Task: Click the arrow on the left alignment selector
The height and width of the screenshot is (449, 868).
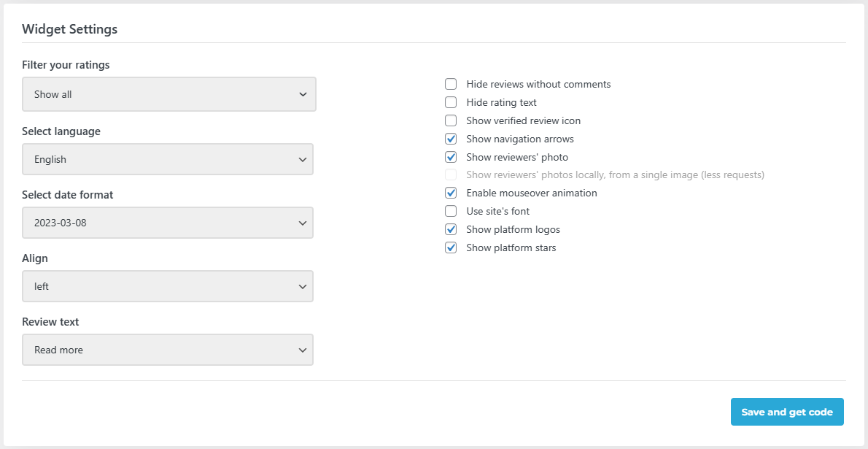Action: 302,286
